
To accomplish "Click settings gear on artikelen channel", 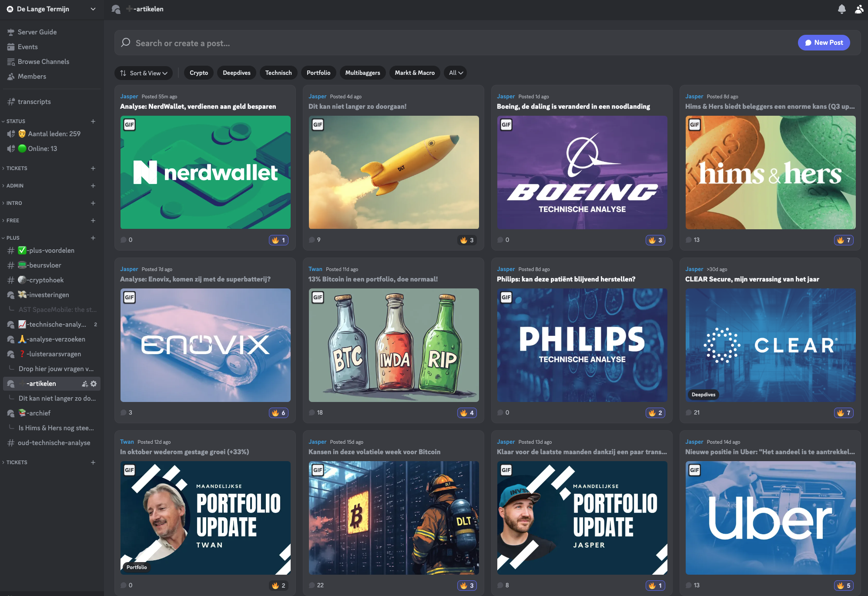I will coord(94,384).
